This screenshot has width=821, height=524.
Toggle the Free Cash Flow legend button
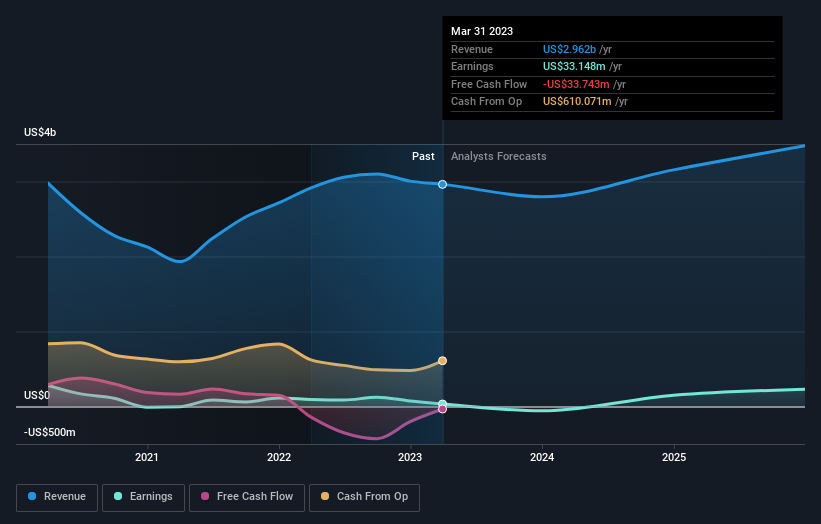coord(247,497)
